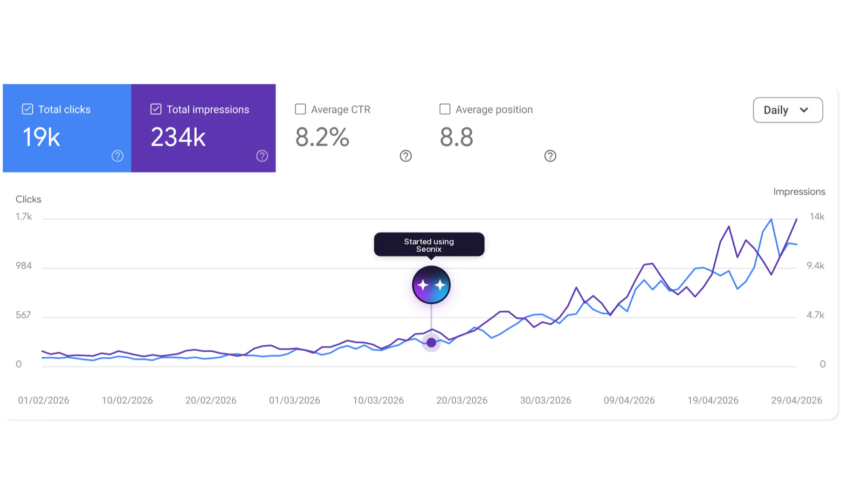Open the Average CTR help icon
841x504 pixels.
pyautogui.click(x=406, y=156)
